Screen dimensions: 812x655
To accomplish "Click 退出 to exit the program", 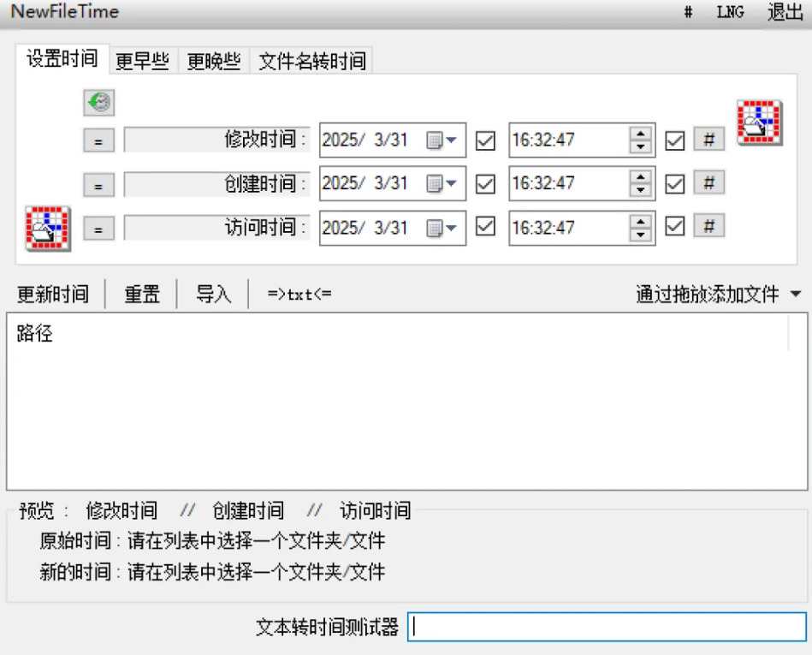I will pyautogui.click(x=785, y=12).
